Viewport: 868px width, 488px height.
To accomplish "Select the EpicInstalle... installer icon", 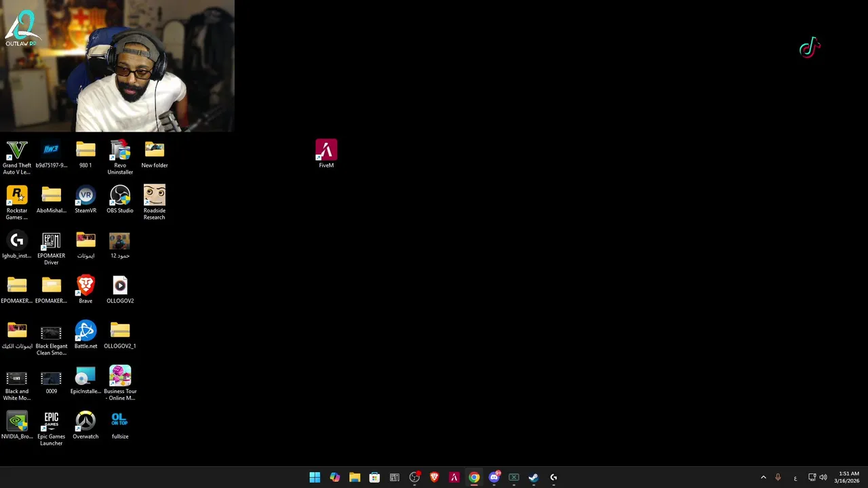I will tap(85, 381).
